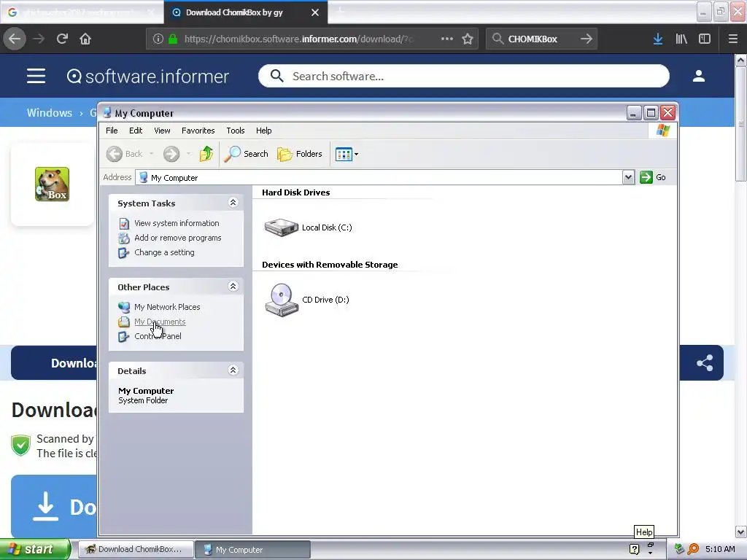Click the Search magnifier toolbar button
747x560 pixels.
(x=247, y=154)
